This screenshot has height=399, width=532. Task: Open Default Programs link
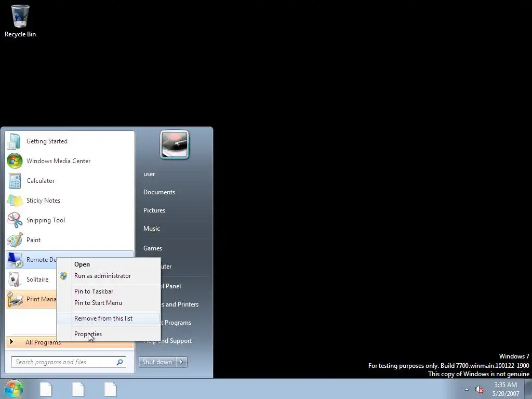[176, 323]
